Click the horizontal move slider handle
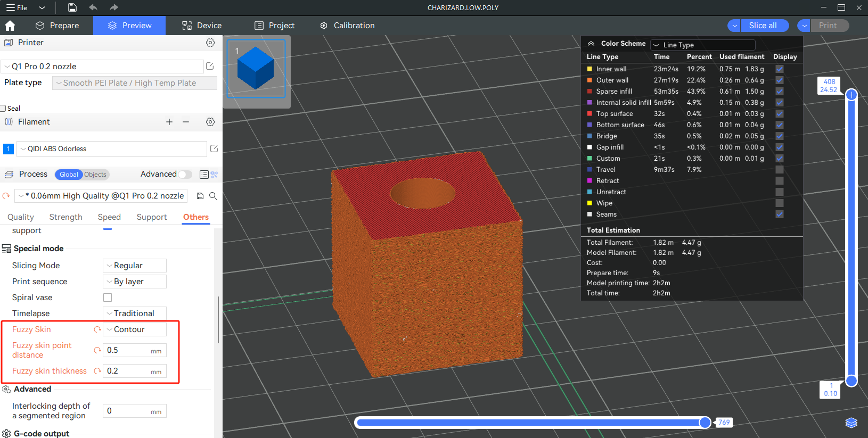Viewport: 868px width, 438px height. coord(705,423)
